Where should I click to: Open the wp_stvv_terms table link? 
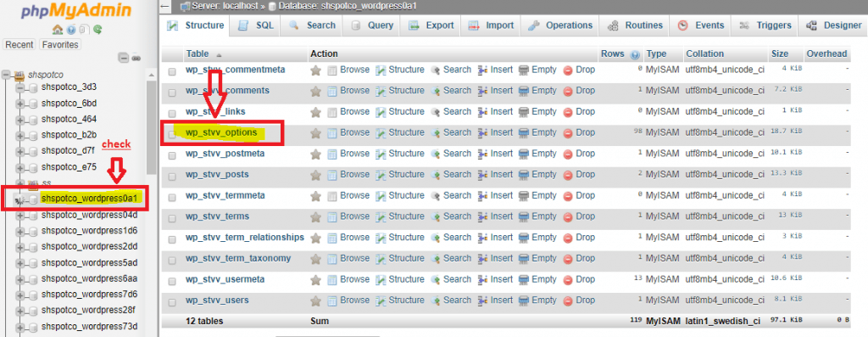click(x=218, y=216)
